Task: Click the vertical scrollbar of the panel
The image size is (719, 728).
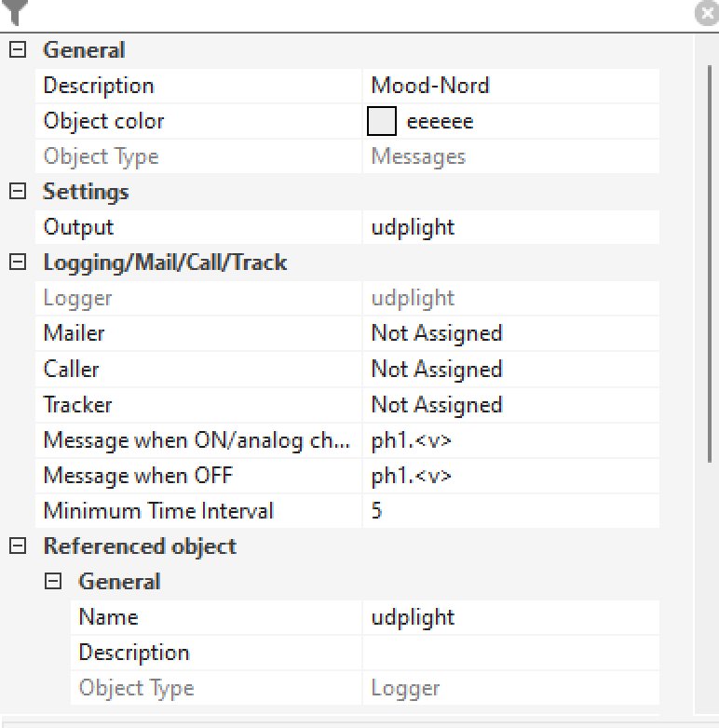Action: (706, 372)
